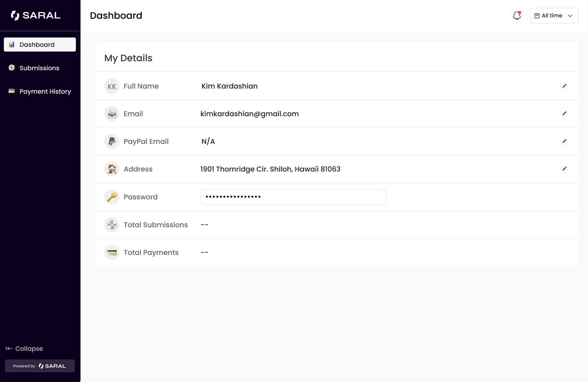
Task: Click the Submissions disc icon in sidebar
Action: point(12,68)
